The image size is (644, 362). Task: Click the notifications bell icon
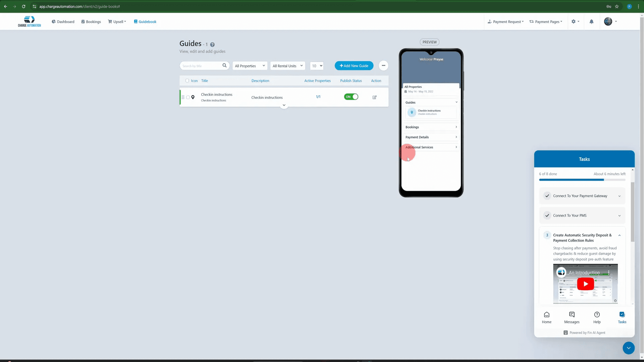(x=591, y=21)
